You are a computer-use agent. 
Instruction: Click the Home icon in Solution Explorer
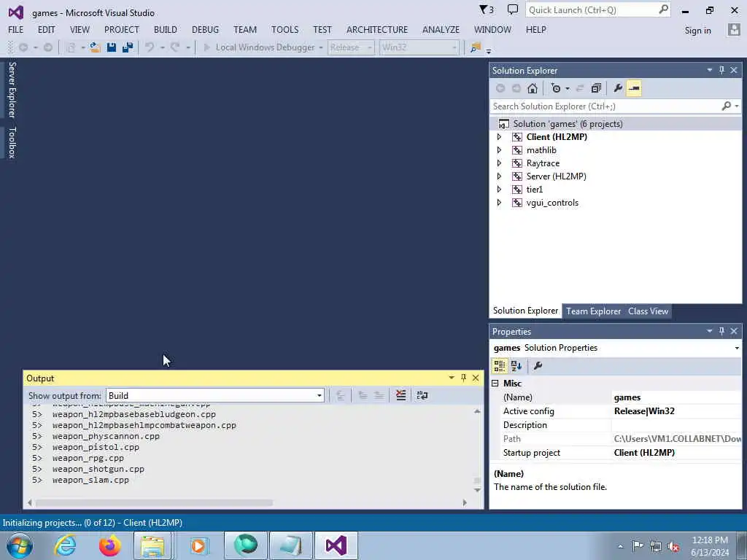(x=533, y=88)
